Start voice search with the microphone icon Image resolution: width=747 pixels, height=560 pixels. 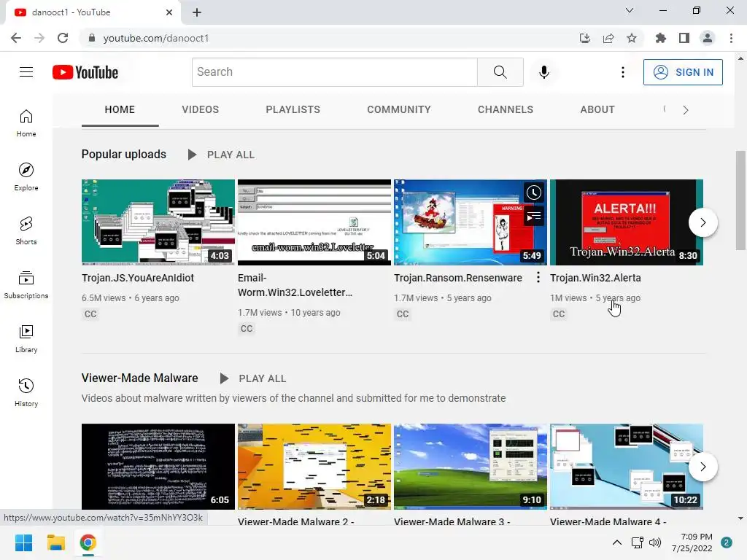(543, 72)
